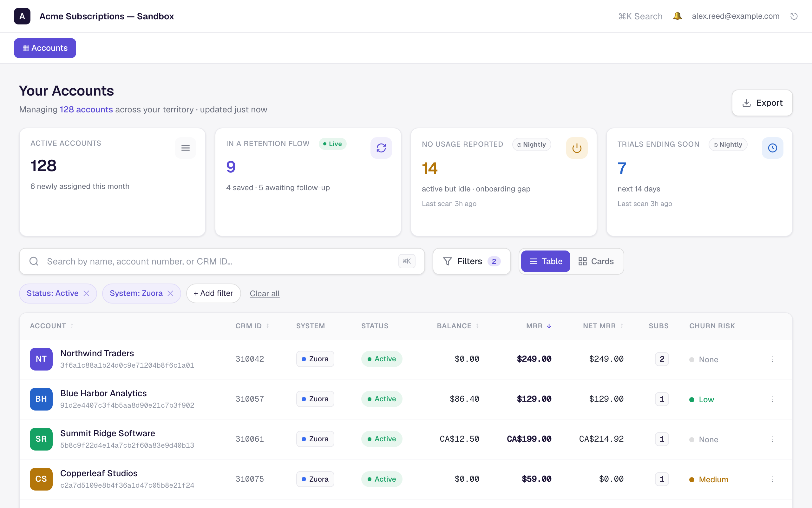Open row menu for Blue Harbor Analytics

pos(773,399)
